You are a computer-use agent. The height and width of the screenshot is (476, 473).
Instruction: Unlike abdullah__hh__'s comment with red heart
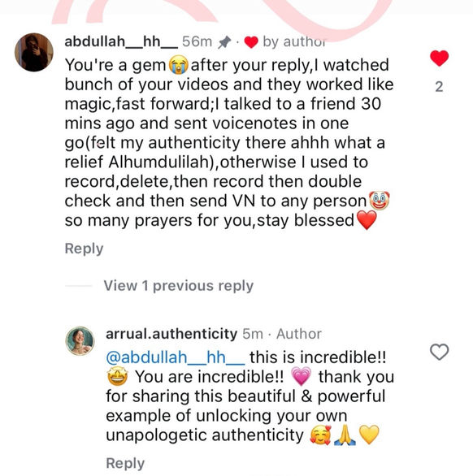click(440, 58)
